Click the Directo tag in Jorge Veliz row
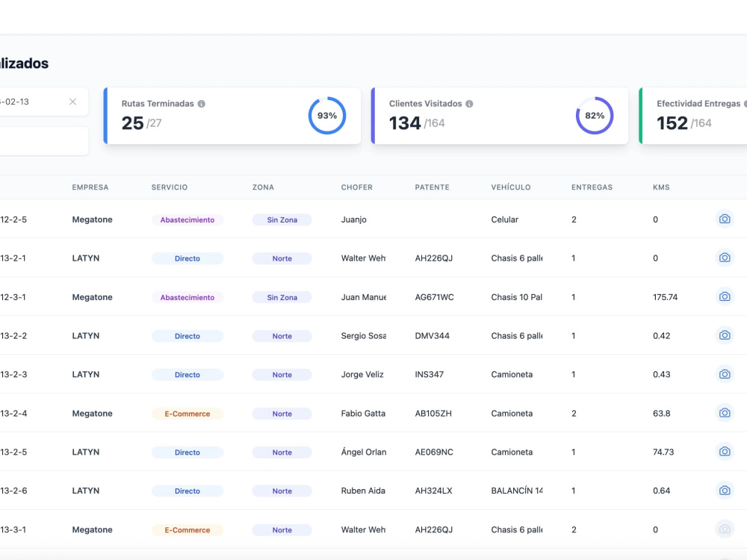The width and height of the screenshot is (747, 560). (187, 375)
